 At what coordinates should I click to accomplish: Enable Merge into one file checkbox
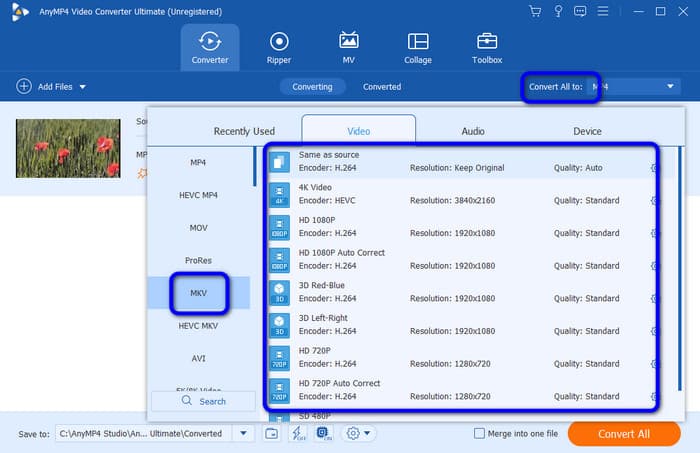pyautogui.click(x=479, y=433)
